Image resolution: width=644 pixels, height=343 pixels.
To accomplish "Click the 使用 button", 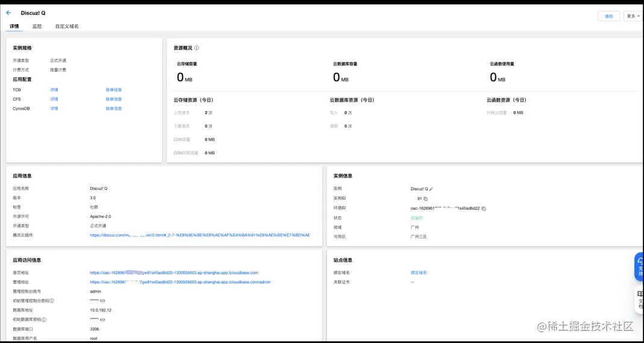I will (x=608, y=16).
